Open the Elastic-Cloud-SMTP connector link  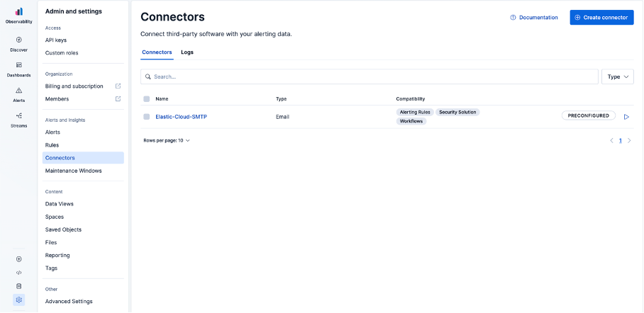181,117
